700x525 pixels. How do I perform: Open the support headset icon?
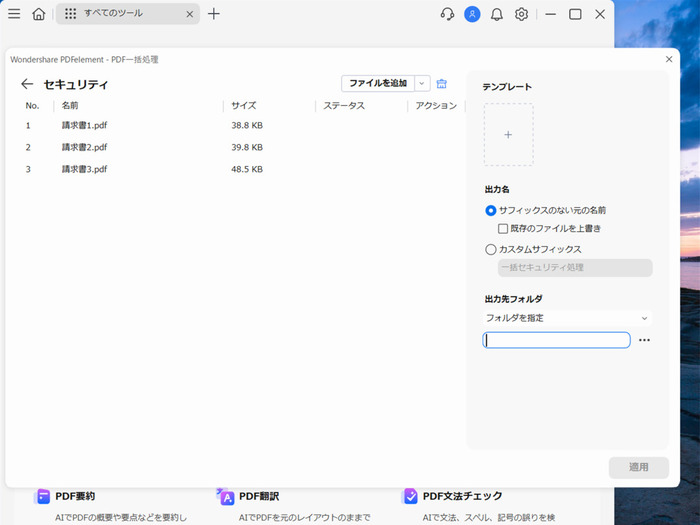tap(447, 14)
